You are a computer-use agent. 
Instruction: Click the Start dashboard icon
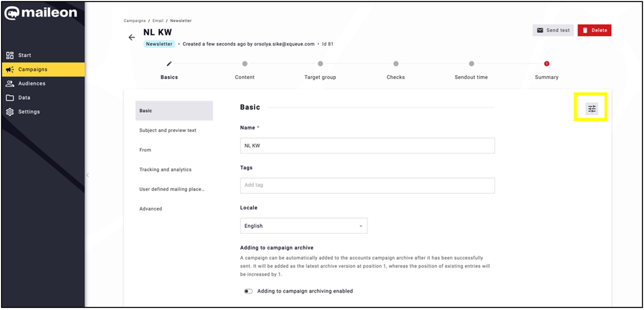pyautogui.click(x=9, y=55)
